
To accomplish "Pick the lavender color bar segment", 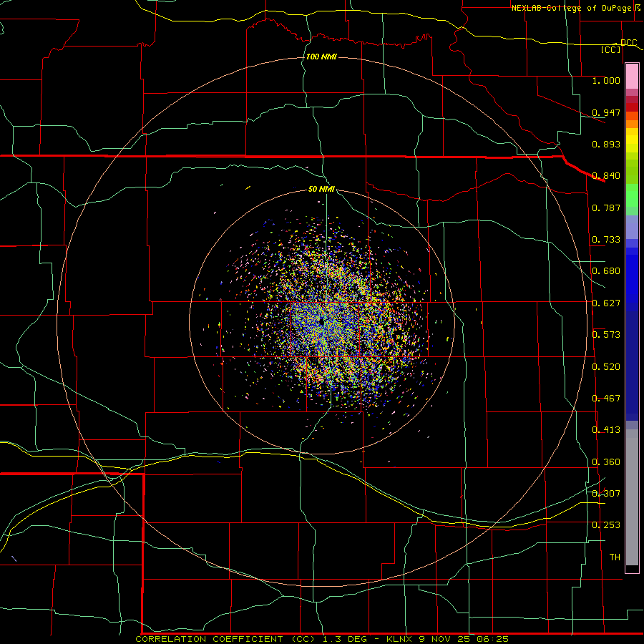I will (x=632, y=228).
